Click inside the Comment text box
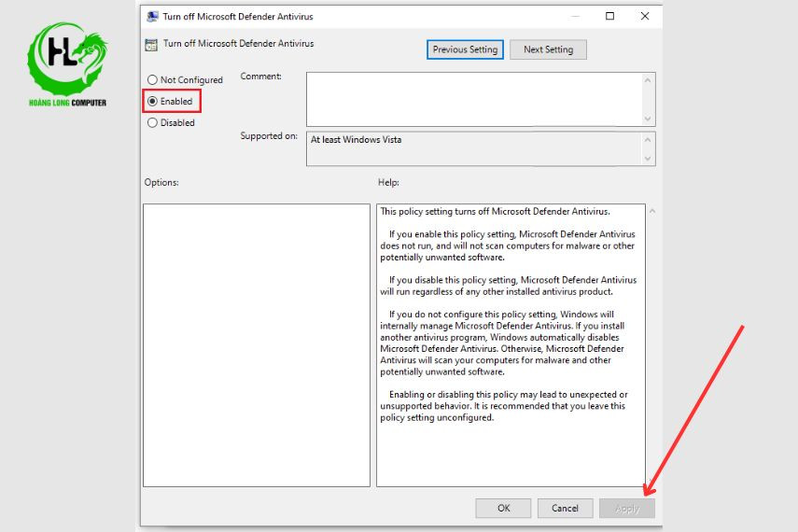 474,99
